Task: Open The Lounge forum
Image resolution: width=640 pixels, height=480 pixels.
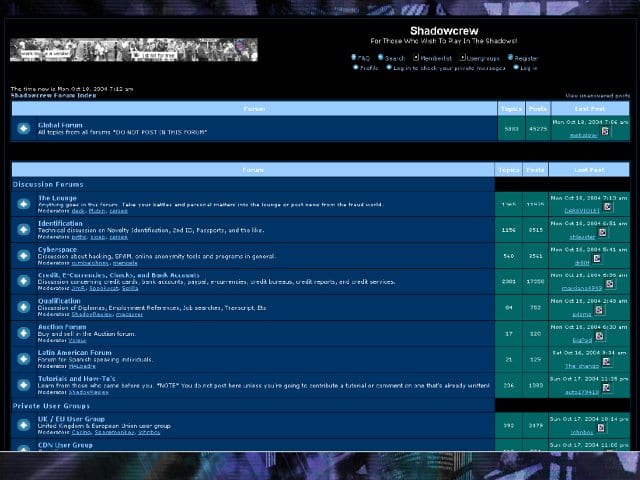Action: (x=57, y=198)
